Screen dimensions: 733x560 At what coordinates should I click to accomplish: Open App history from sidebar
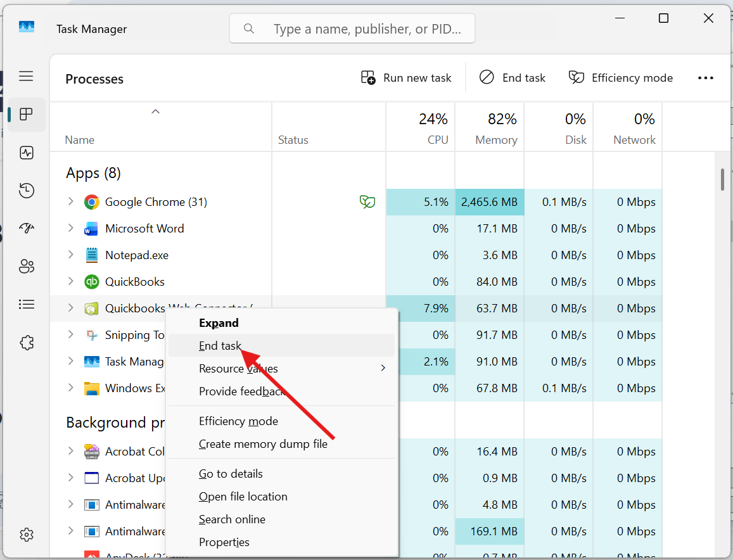[x=26, y=191]
